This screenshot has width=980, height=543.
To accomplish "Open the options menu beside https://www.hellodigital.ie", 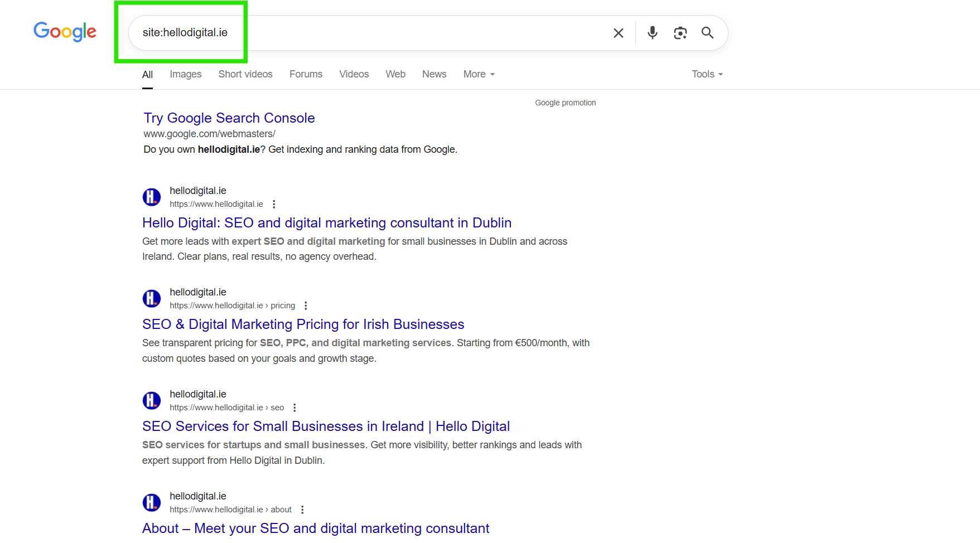I will 274,204.
